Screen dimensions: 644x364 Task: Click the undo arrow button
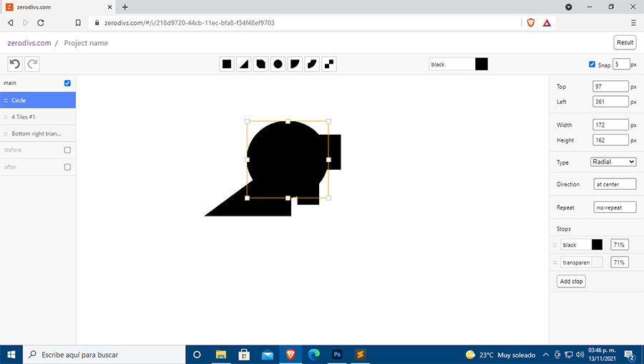pyautogui.click(x=14, y=64)
